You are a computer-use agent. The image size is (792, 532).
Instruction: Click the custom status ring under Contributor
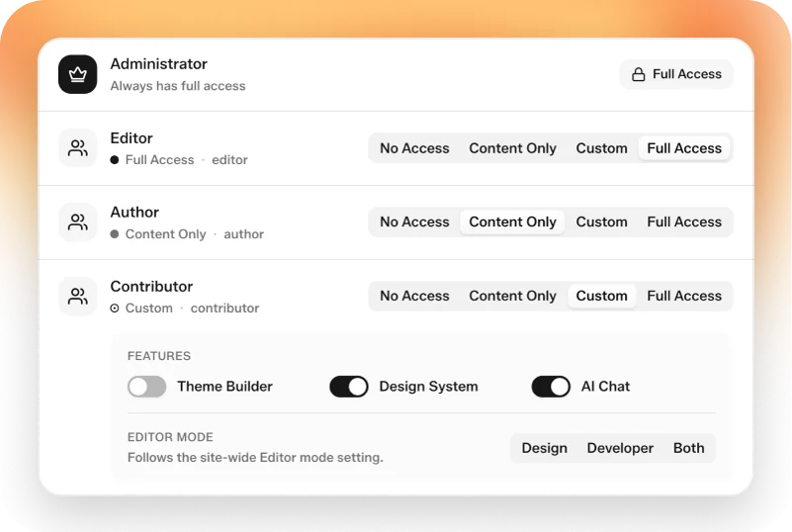115,309
